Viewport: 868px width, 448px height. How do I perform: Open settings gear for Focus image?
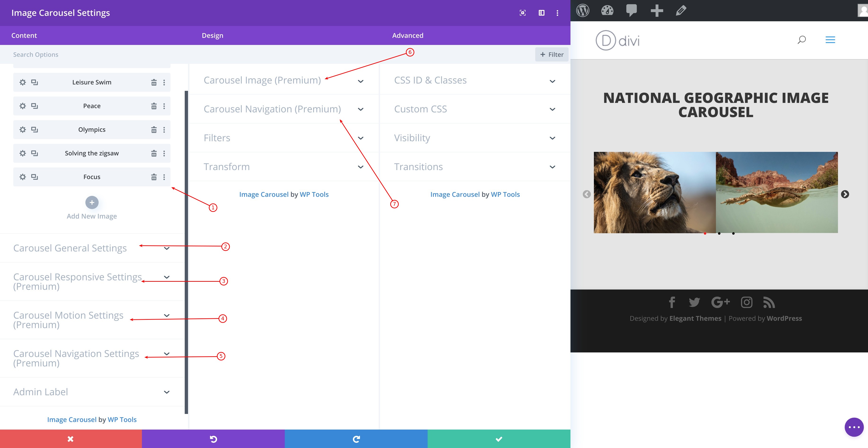pos(22,177)
